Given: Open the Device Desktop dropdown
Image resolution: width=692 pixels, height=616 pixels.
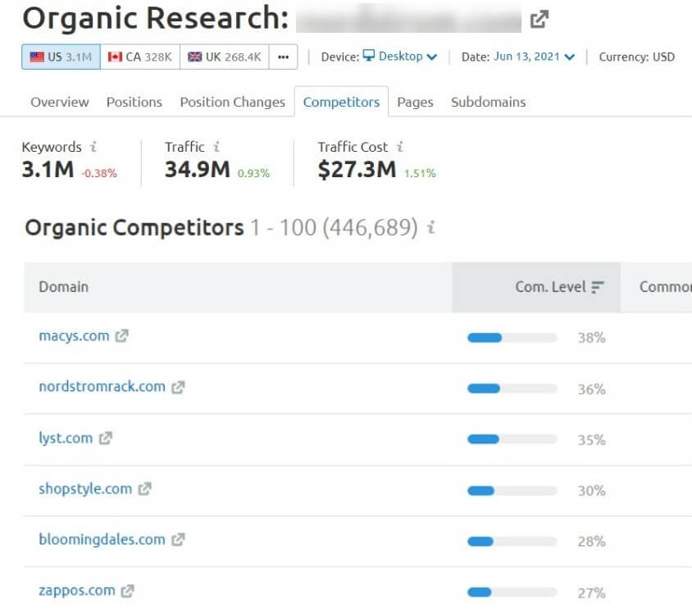Looking at the screenshot, I should (x=400, y=57).
